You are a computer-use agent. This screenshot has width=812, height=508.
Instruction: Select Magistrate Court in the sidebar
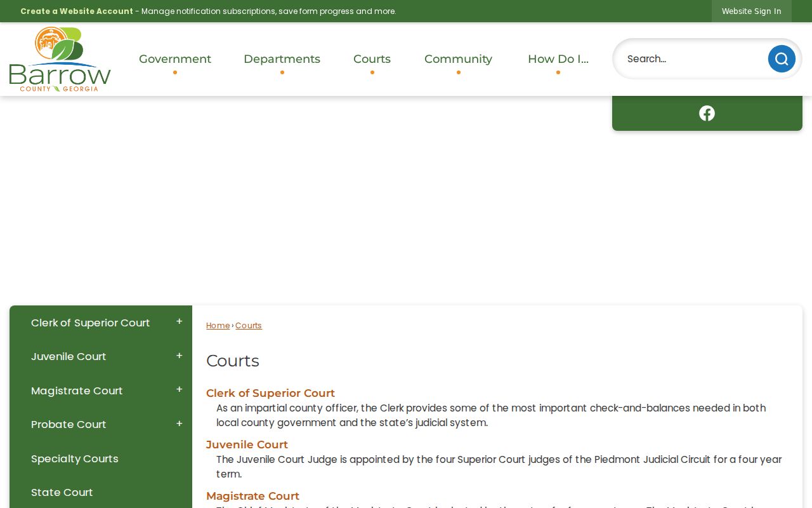coord(77,391)
